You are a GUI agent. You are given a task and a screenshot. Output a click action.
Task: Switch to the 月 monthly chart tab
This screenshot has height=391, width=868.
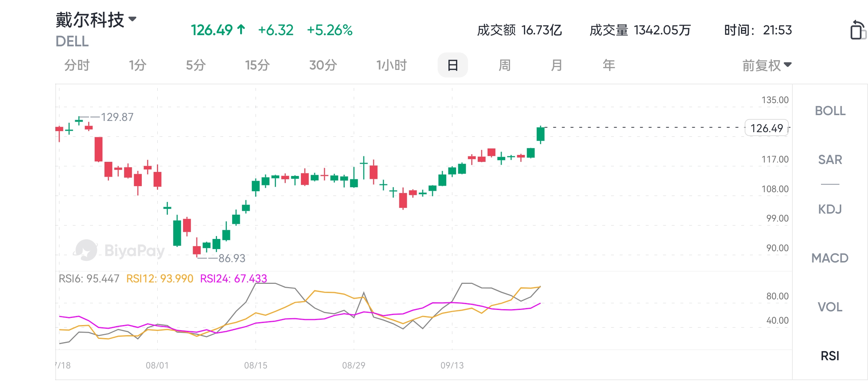(557, 65)
